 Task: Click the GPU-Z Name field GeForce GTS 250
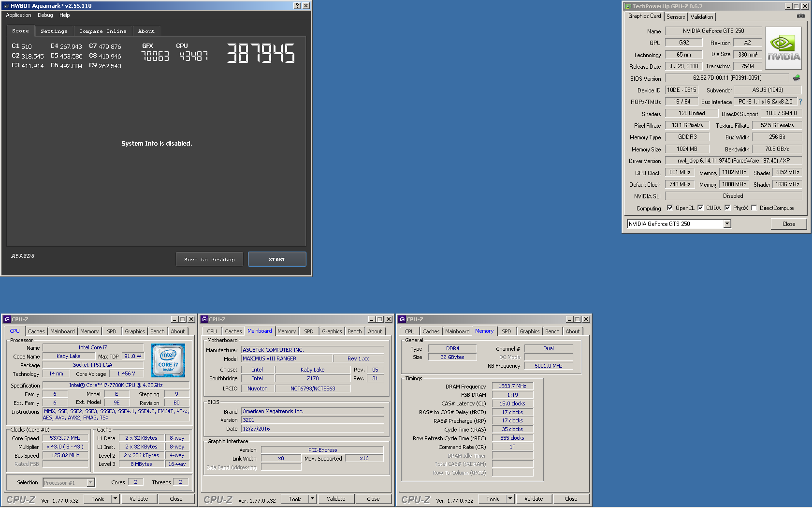(x=713, y=31)
